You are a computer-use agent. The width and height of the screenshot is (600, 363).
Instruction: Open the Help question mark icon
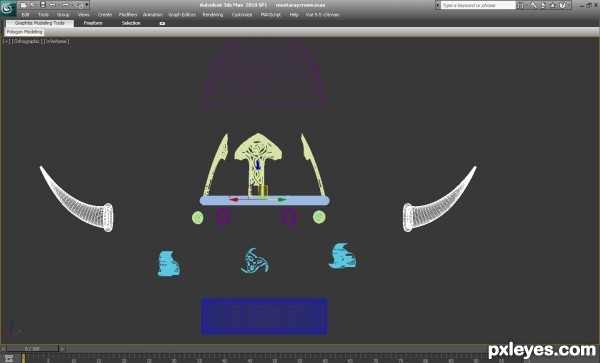click(x=562, y=5)
